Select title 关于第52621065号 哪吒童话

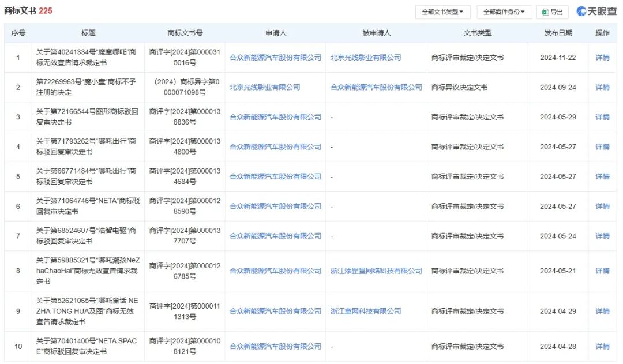[87, 311]
